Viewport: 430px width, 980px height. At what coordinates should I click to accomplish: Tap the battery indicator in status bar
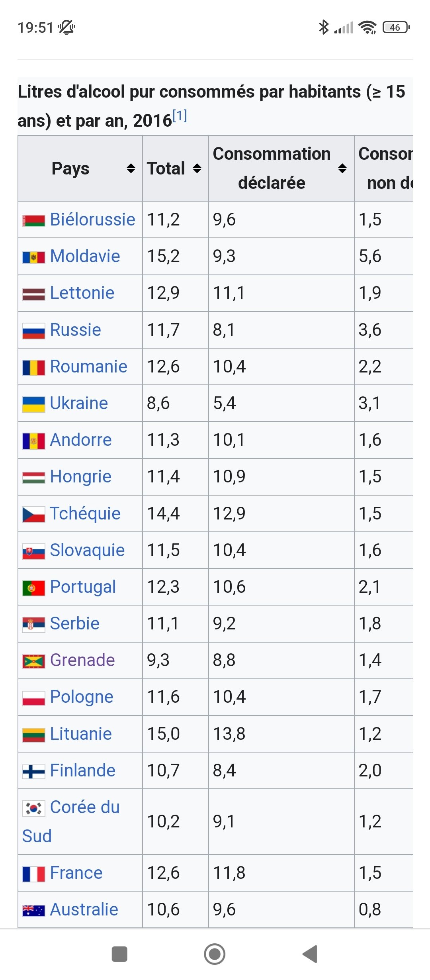[x=396, y=27]
